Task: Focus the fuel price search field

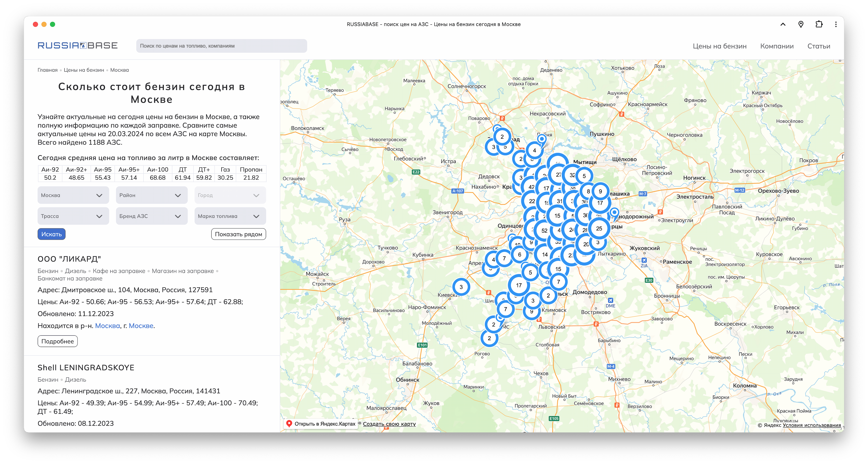Action: (221, 46)
